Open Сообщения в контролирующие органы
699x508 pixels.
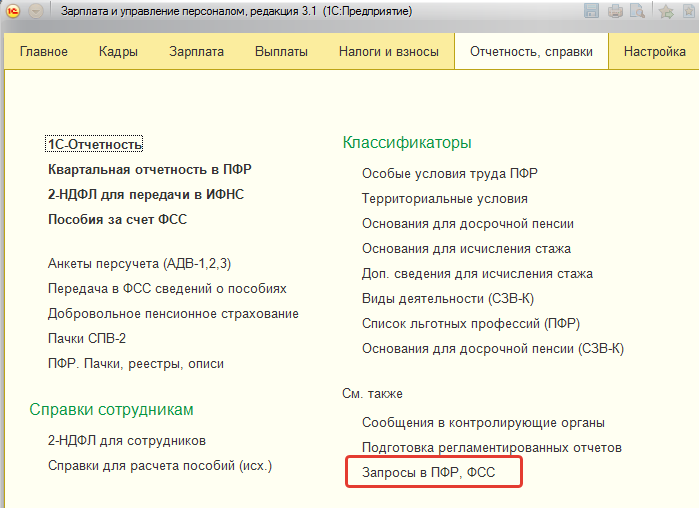click(x=483, y=422)
